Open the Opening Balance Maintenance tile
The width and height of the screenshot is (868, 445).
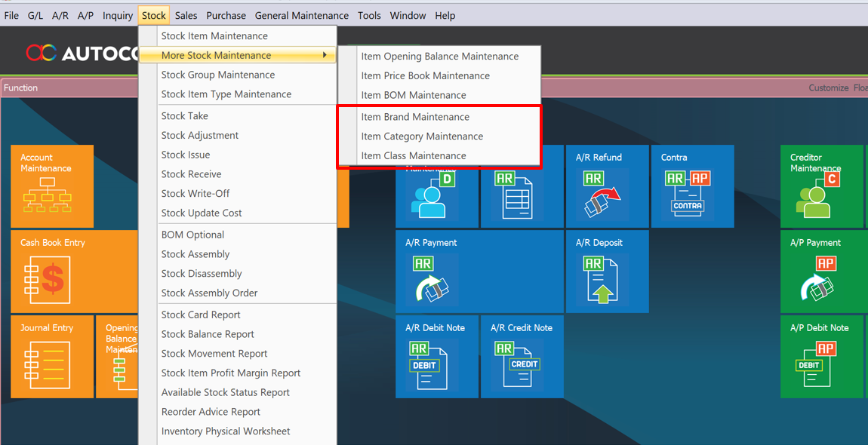117,357
